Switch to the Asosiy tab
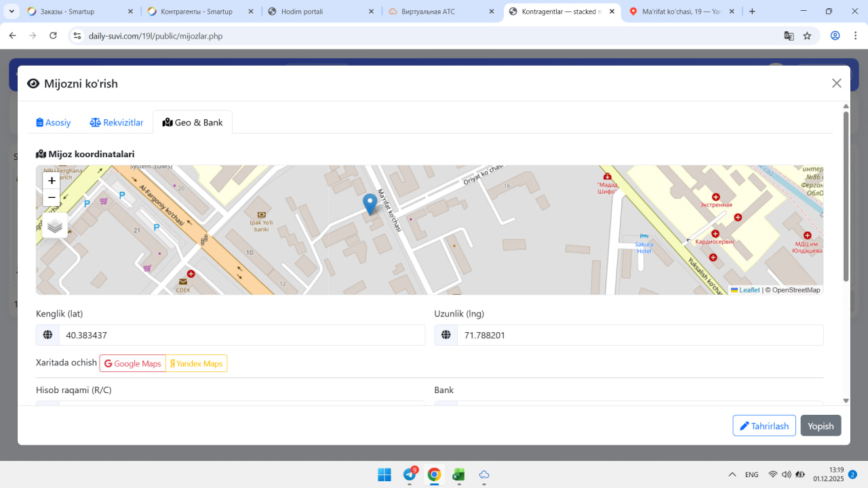The height and width of the screenshot is (488, 868). (54, 123)
